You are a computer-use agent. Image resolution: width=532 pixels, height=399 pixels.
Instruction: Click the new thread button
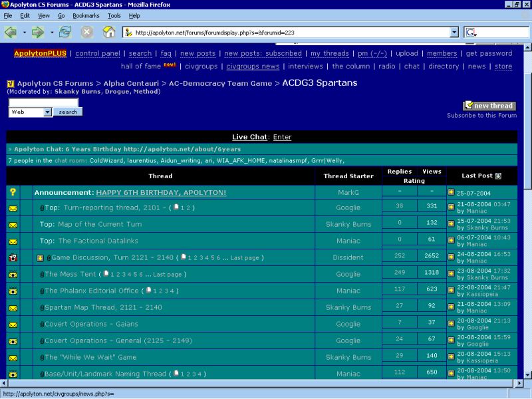pyautogui.click(x=489, y=106)
